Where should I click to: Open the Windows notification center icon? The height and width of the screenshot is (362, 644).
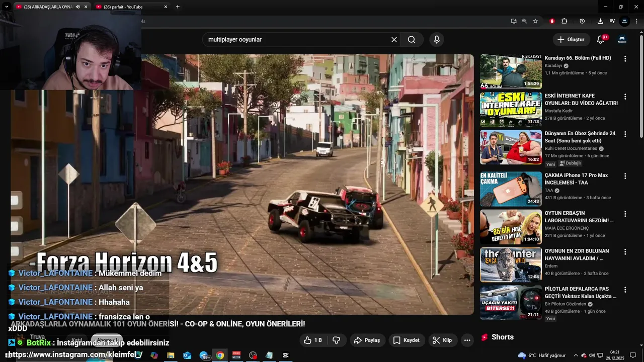tap(633, 355)
